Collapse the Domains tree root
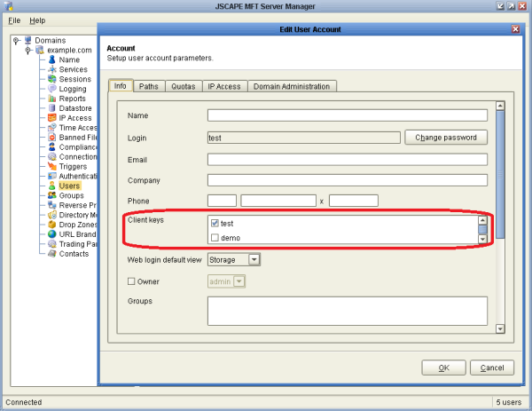The width and height of the screenshot is (532, 411). coord(17,41)
